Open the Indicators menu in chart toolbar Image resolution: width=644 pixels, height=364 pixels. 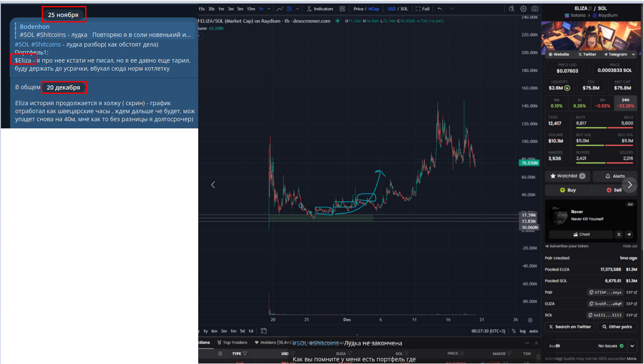point(320,9)
